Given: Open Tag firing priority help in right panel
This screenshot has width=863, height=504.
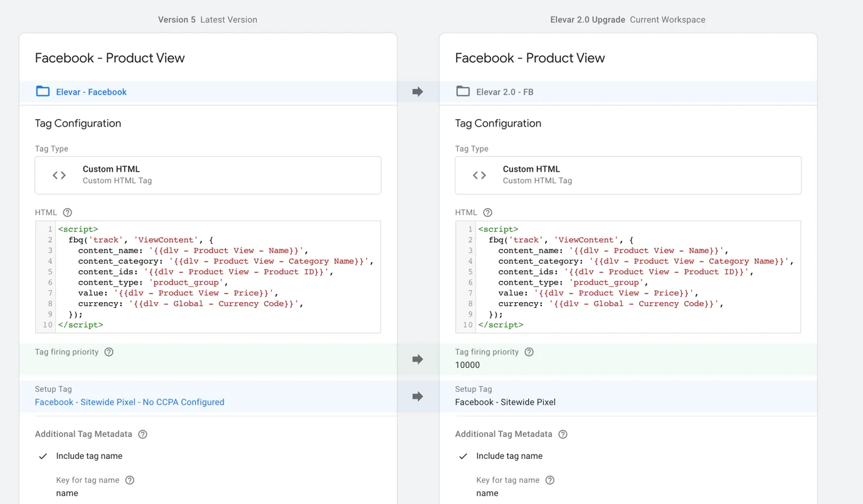Looking at the screenshot, I should 529,352.
